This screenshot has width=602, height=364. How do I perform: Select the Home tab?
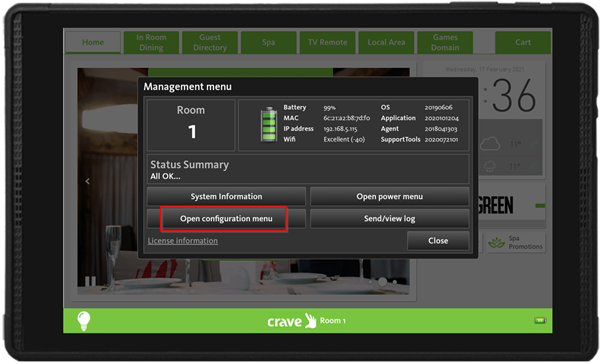pyautogui.click(x=93, y=42)
